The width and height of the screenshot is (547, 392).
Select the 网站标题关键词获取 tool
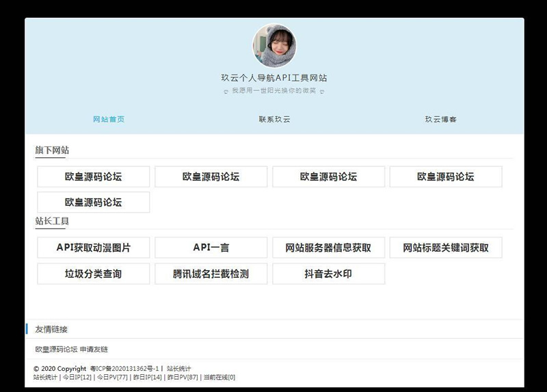click(x=446, y=248)
